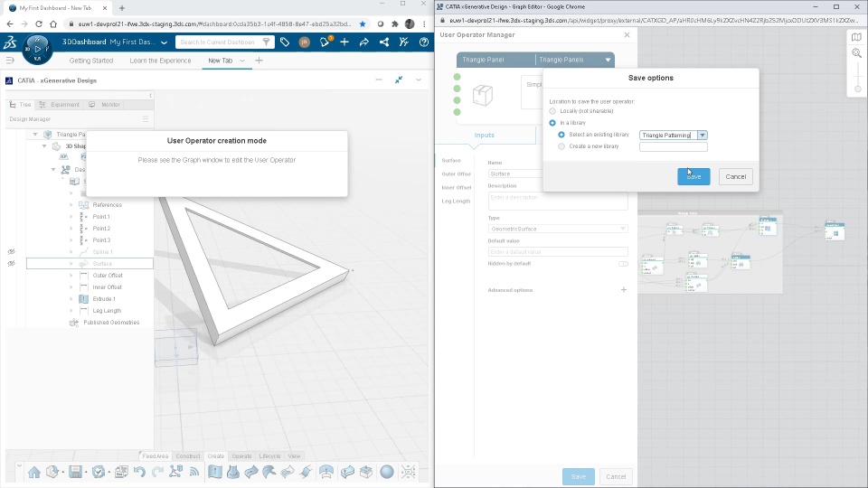The width and height of the screenshot is (868, 488).
Task: Open notifications bell in 3DDashboard
Action: click(x=325, y=42)
